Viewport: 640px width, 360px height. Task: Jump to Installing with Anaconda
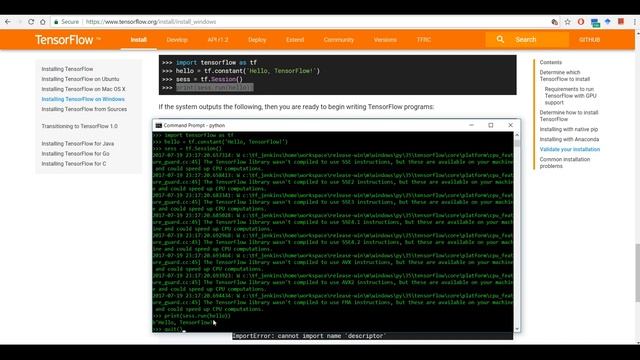click(569, 139)
